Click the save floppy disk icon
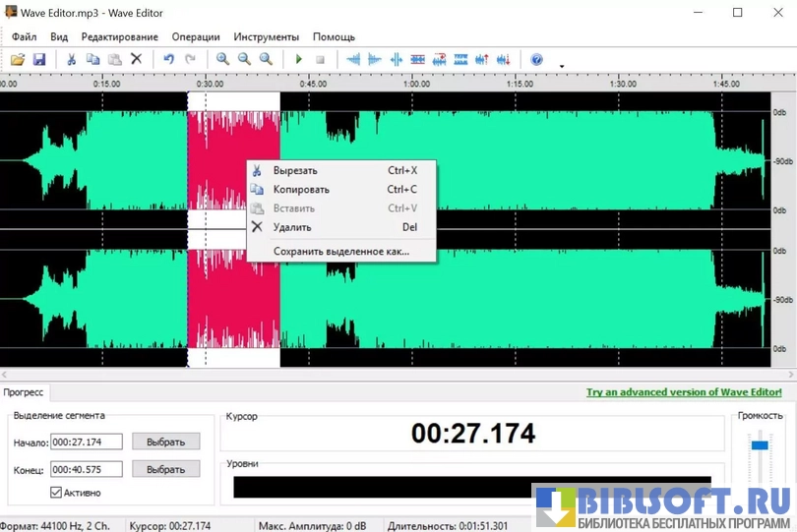 [x=39, y=59]
